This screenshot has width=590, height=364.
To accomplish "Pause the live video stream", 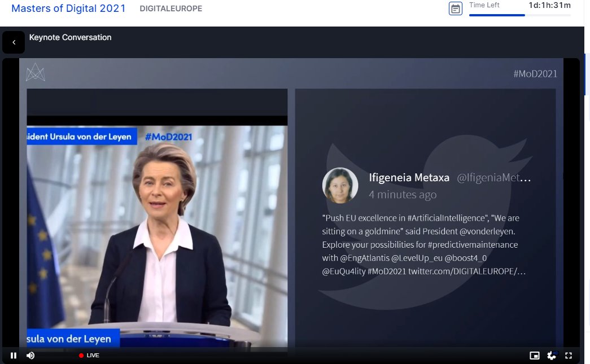I will coord(14,356).
